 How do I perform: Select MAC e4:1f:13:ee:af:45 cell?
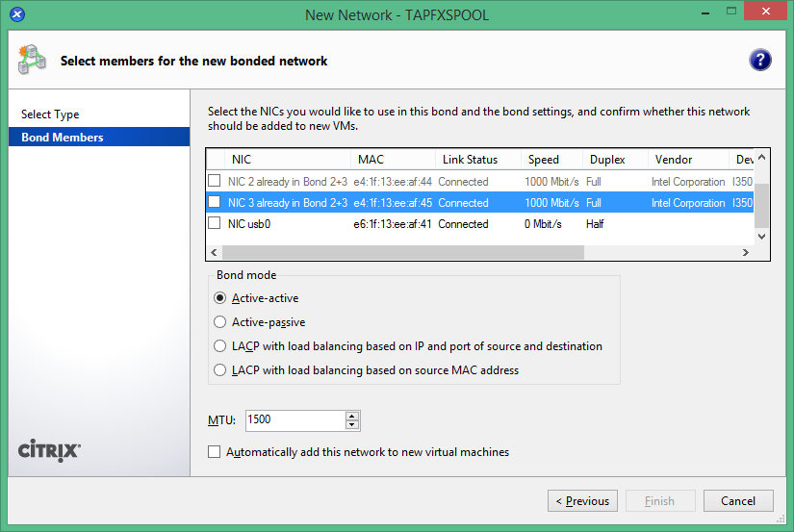pos(393,202)
